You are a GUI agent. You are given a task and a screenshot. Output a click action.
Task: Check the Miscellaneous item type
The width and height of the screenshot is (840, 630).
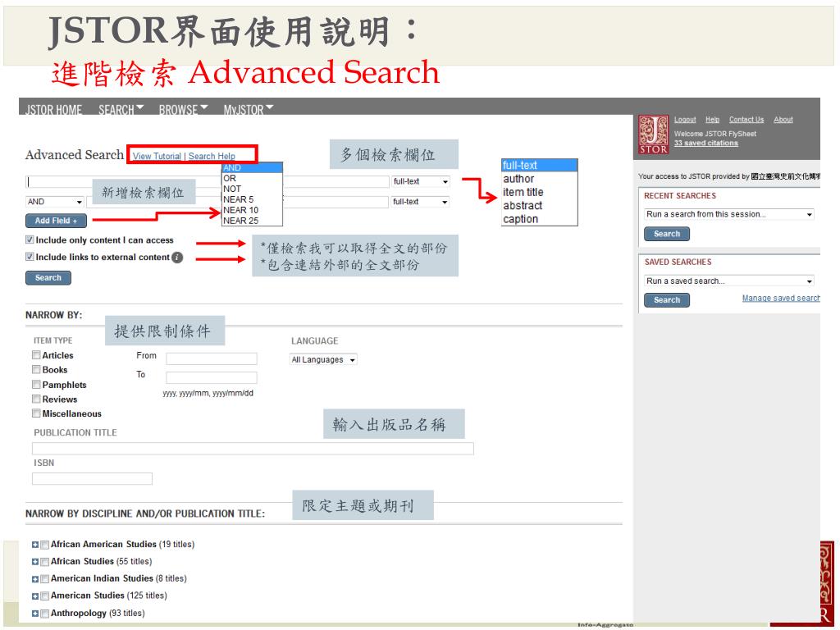pos(36,413)
